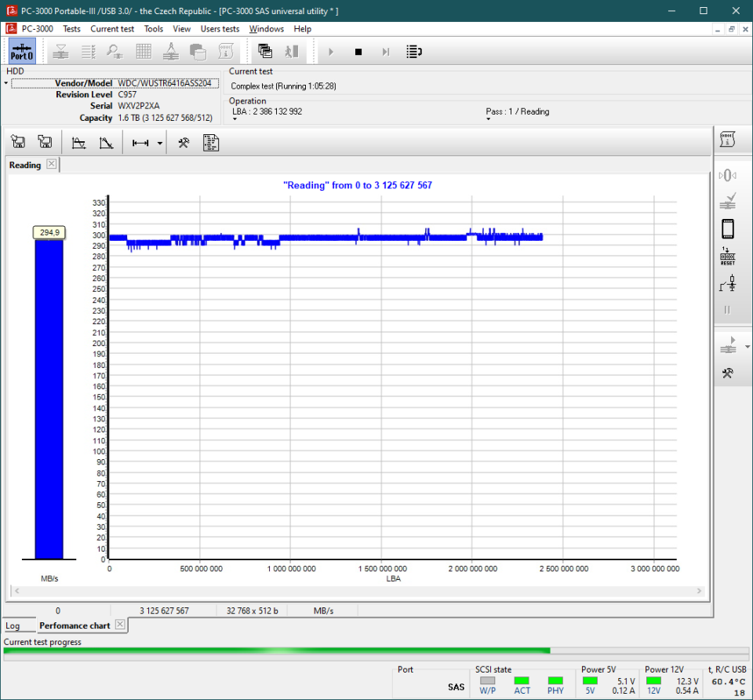Click the task list icon in main toolbar
Viewport: 753px width, 700px height.
tap(414, 52)
